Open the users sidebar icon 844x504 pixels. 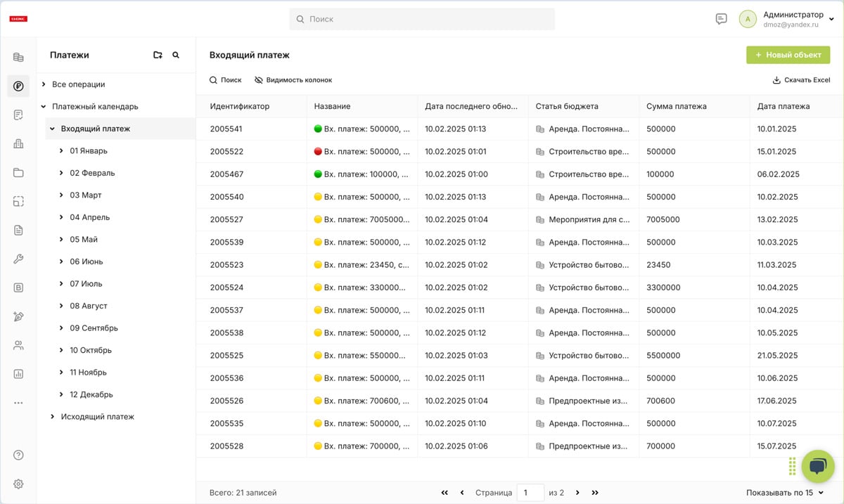tap(18, 345)
